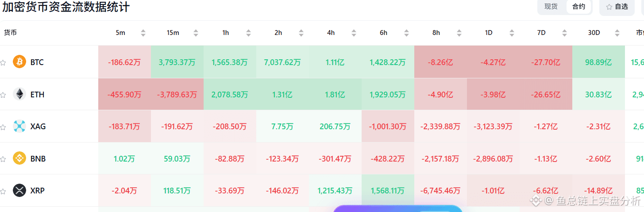Viewport: 644px width, 212px height.
Task: Open the 自选 watchlist button
Action: (617, 7)
